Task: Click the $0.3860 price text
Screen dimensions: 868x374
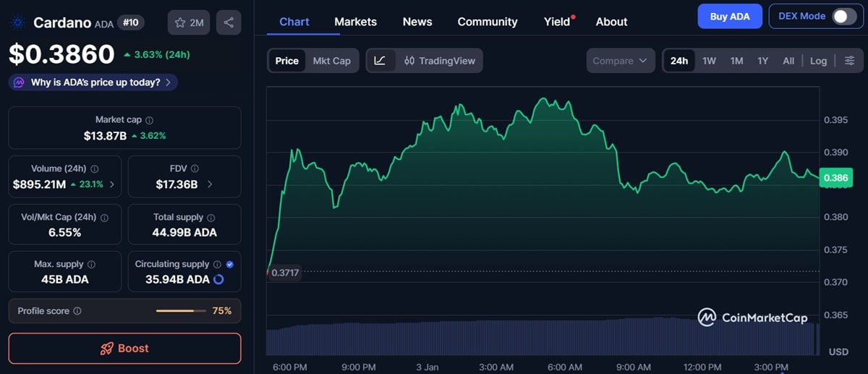Action: 61,54
